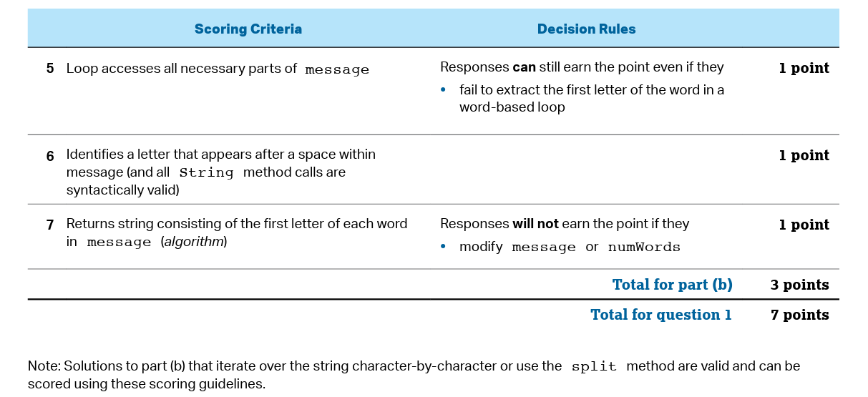Click "Responses will not earn the point" text
868x397 pixels.
click(x=564, y=224)
